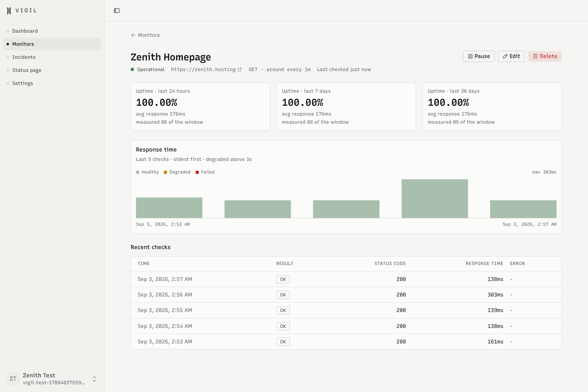Screen dimensions: 588x392
Task: Click the TIME column header
Action: tap(144, 264)
